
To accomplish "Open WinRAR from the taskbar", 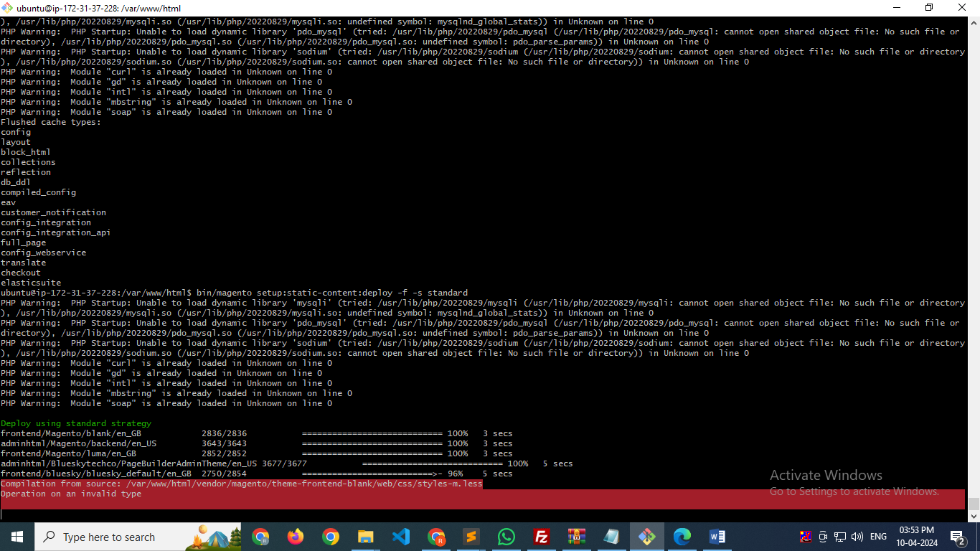I will coord(577,537).
